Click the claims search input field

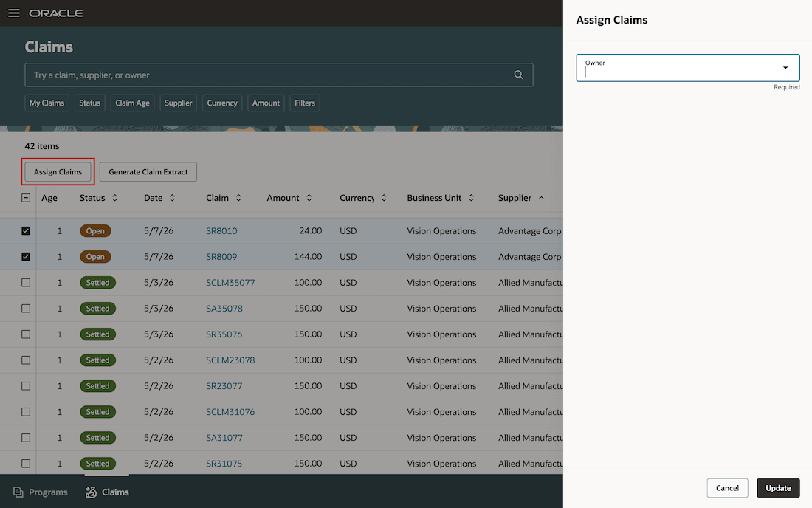click(269, 75)
